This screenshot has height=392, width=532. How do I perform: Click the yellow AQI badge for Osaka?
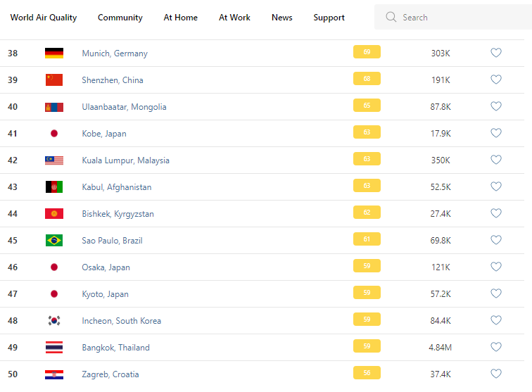click(x=367, y=267)
